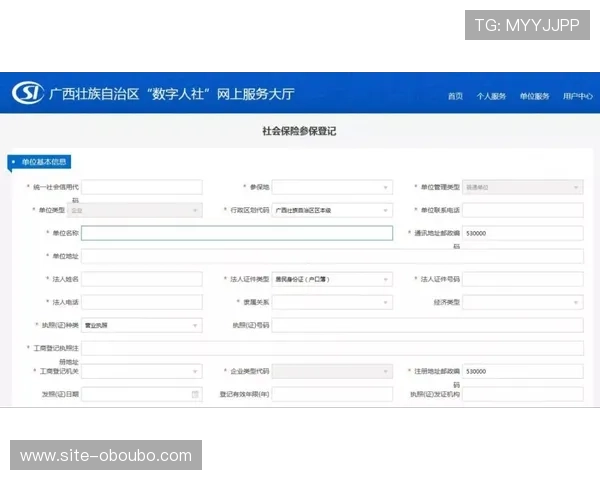
Task: Click the 注册地址邮政编码 field showing 530000
Action: [x=523, y=371]
